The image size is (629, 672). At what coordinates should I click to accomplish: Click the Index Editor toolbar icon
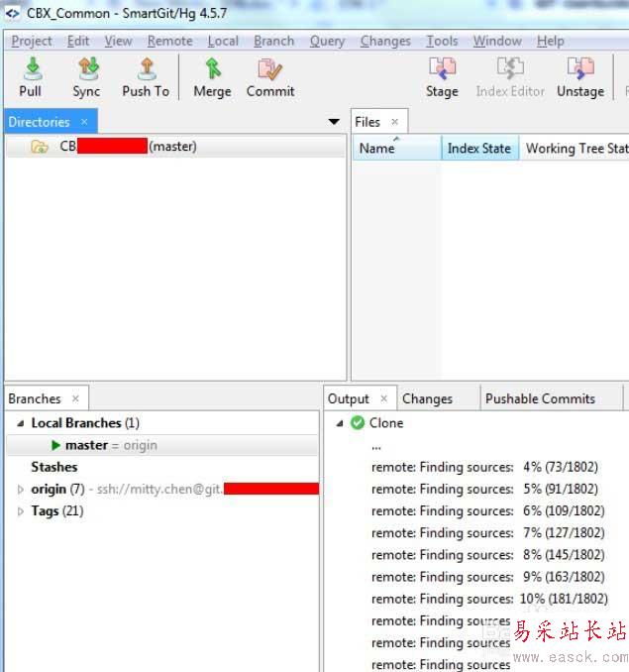(510, 68)
